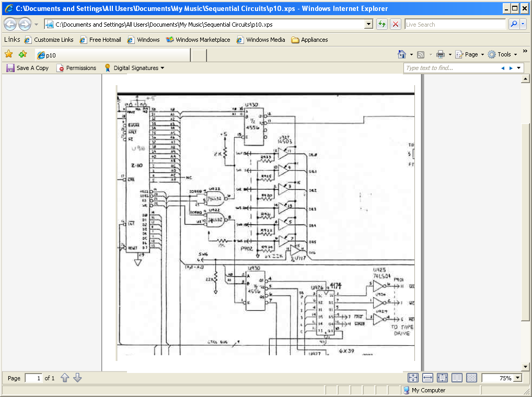
Task: Expand the zoom percentage dropdown
Action: pyautogui.click(x=518, y=378)
